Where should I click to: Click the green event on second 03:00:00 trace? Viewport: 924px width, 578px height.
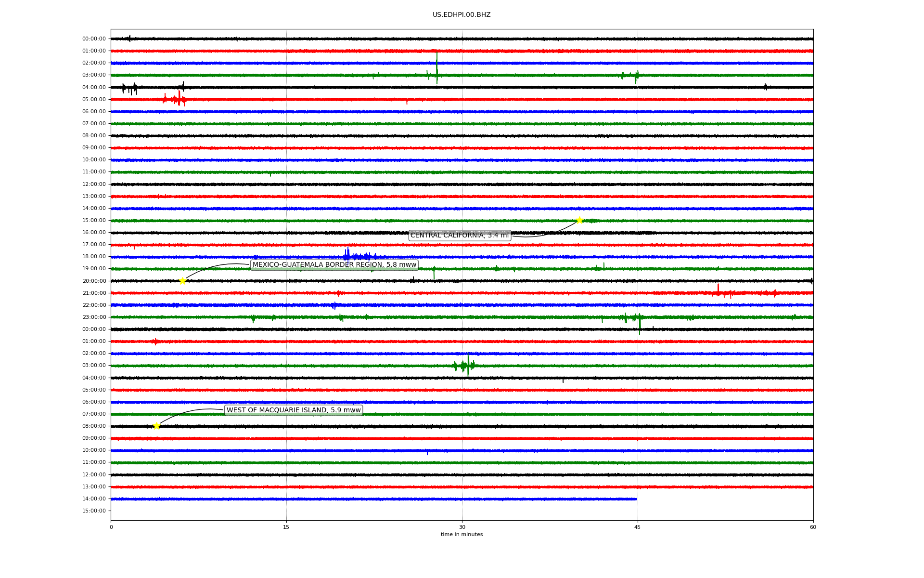click(x=467, y=365)
